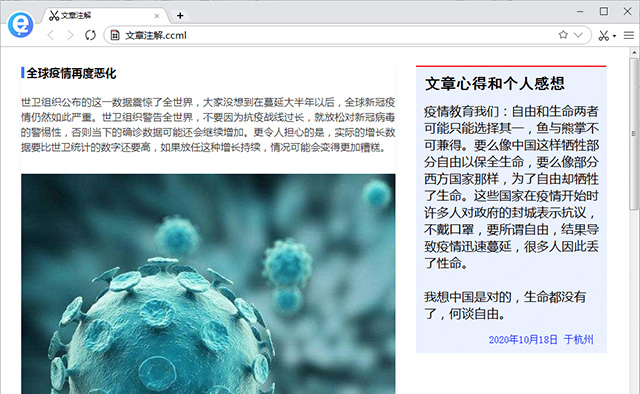This screenshot has height=394, width=640.
Task: Close the browser window
Action: pos(627,11)
